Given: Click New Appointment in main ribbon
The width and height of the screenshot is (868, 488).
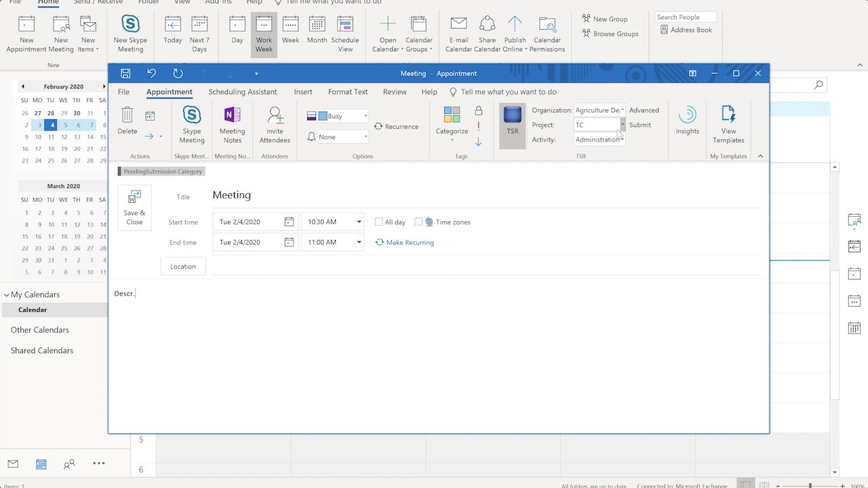Looking at the screenshot, I should click(x=26, y=34).
